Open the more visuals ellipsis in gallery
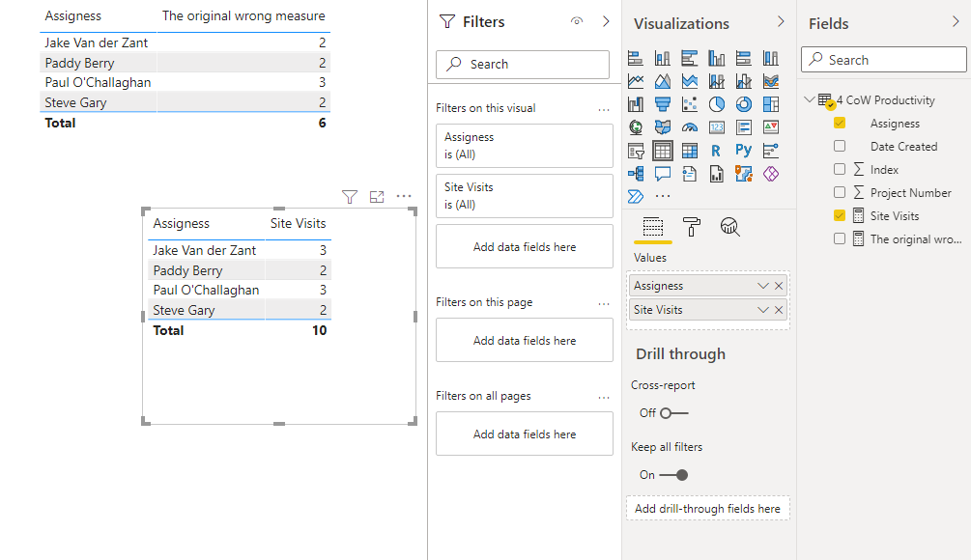Screen dimensions: 971x560 [663, 197]
